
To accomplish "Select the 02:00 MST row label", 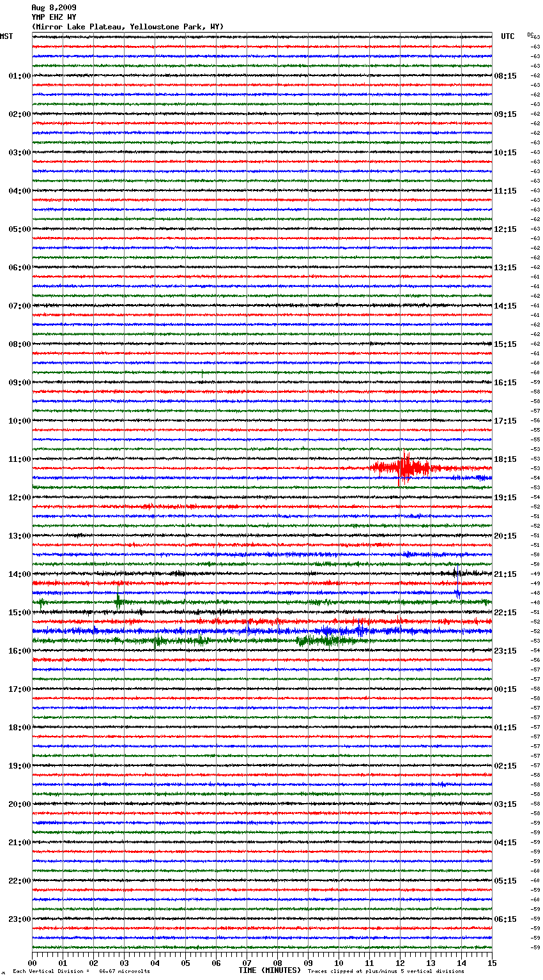I will click(20, 114).
